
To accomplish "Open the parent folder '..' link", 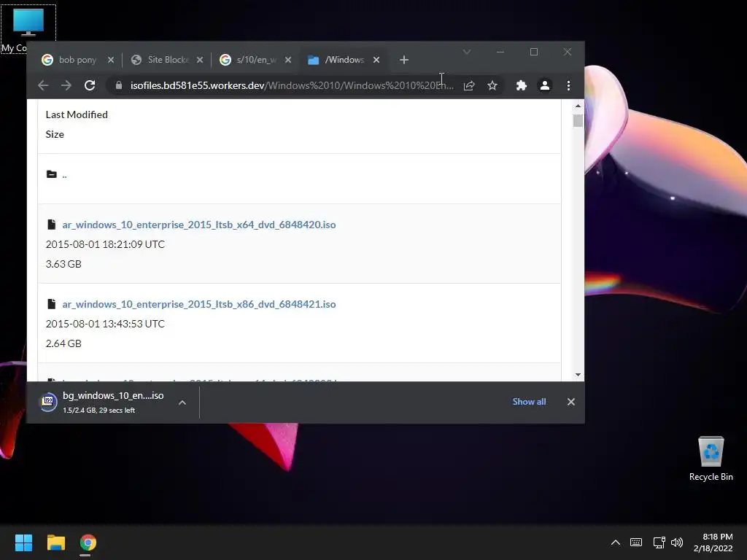I will click(64, 175).
